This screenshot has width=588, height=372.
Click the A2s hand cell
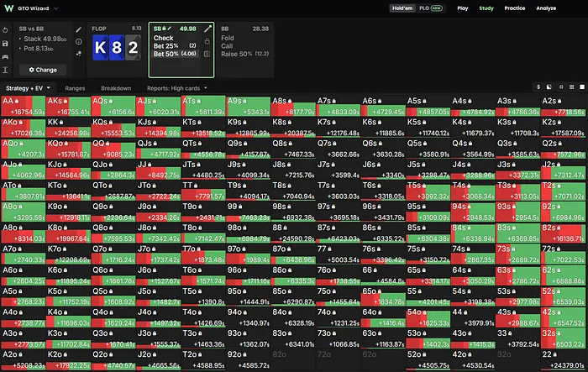click(x=563, y=106)
